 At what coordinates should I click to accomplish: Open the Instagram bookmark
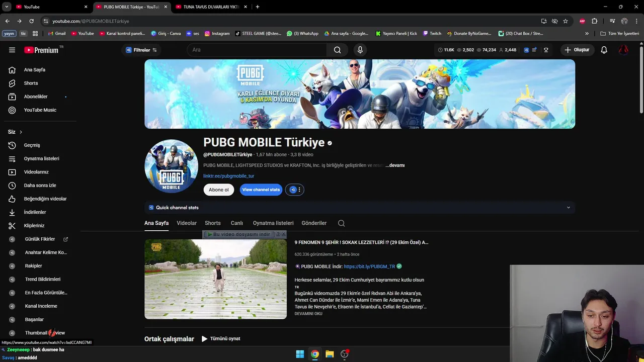click(217, 34)
